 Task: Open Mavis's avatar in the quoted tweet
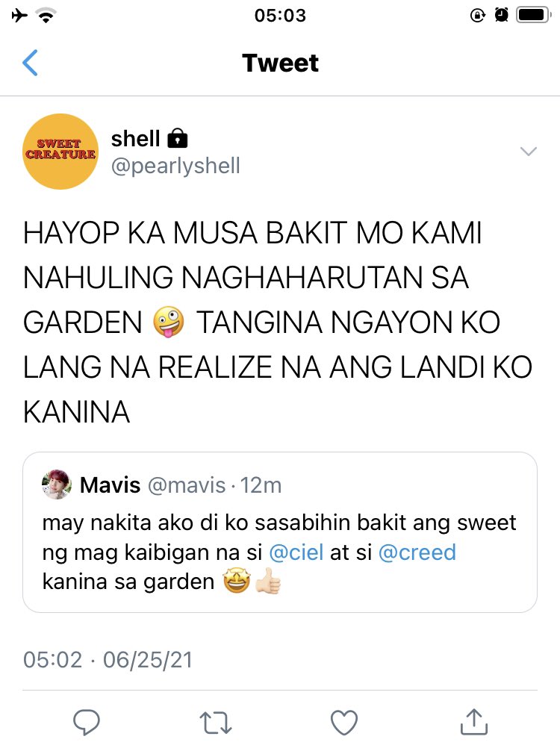click(57, 485)
